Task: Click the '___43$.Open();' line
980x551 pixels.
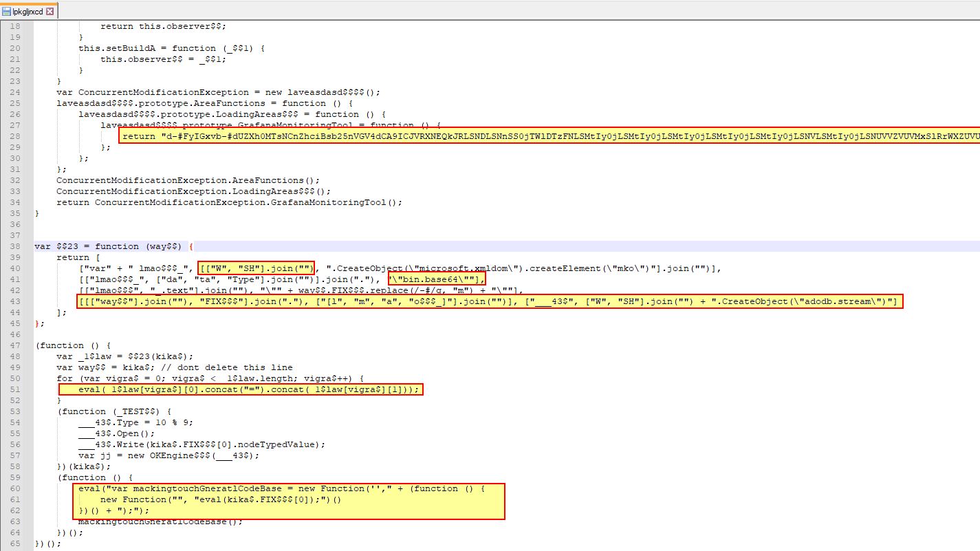Action: [x=116, y=433]
